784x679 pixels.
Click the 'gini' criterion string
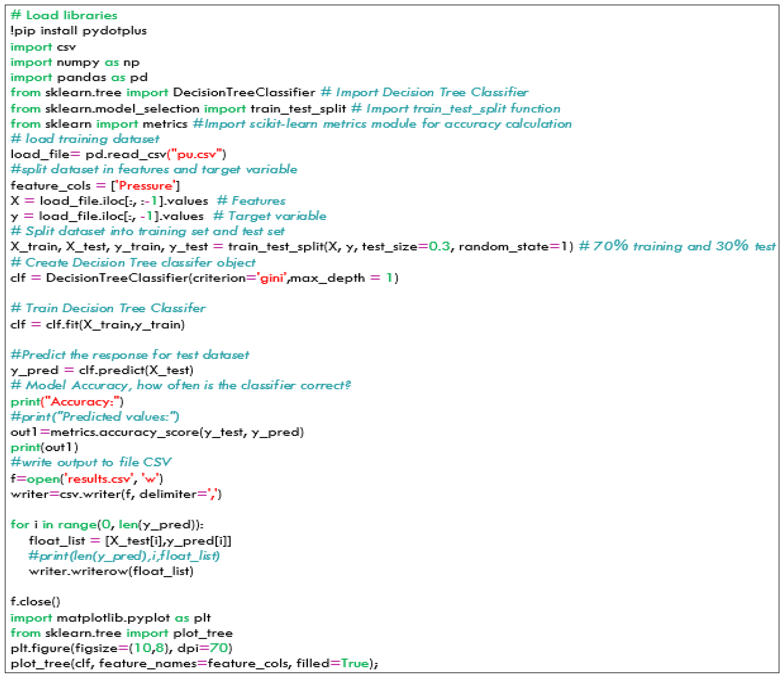click(272, 278)
